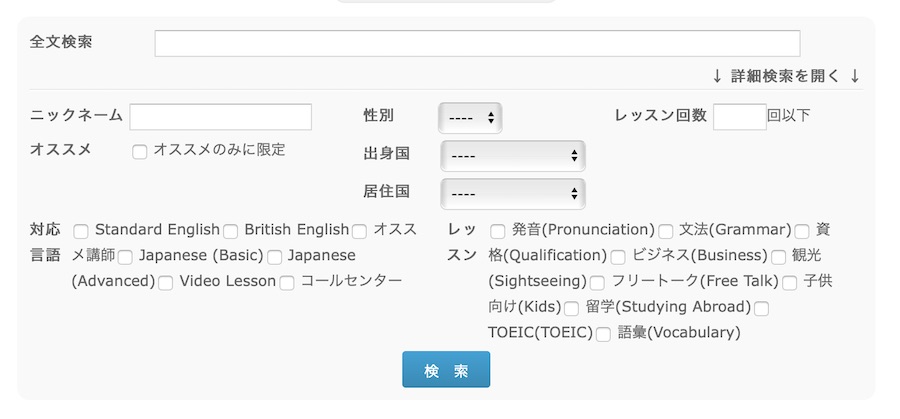Click the full-text search (全文検索) input field
This screenshot has height=419, width=900.
pos(477,44)
